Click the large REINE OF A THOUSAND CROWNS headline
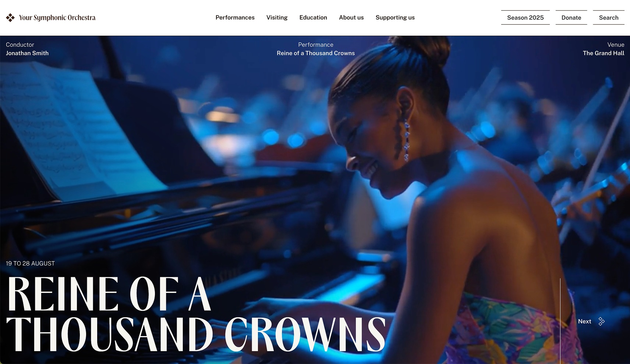The image size is (630, 364). point(196,314)
